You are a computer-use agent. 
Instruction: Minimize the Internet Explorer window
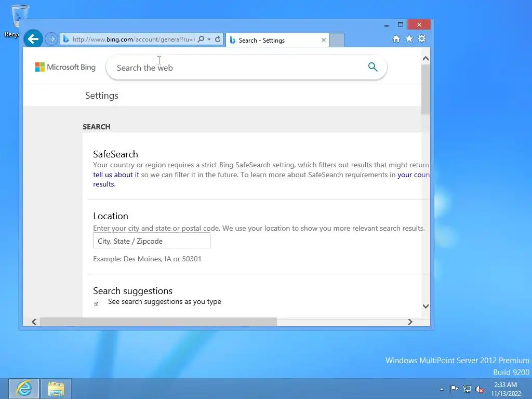point(387,25)
